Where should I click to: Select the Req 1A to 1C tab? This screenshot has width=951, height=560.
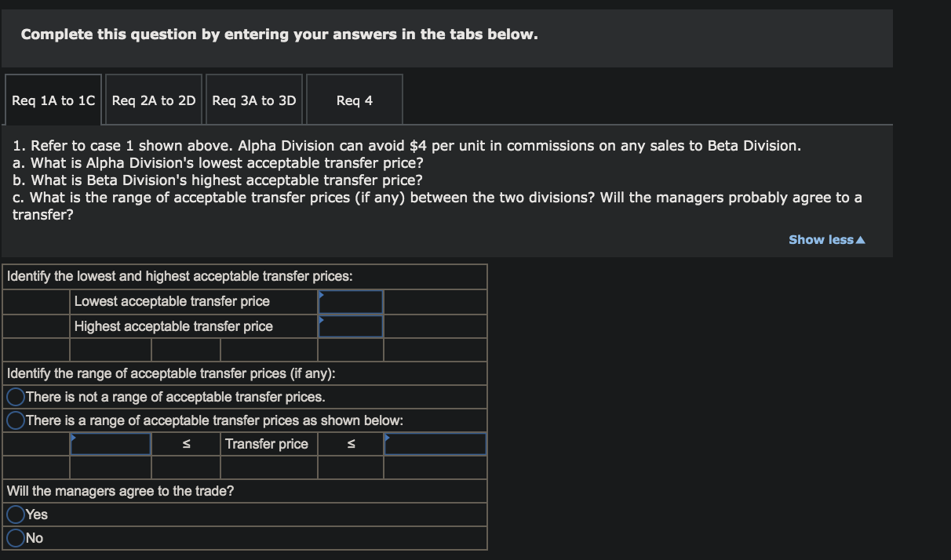[53, 99]
